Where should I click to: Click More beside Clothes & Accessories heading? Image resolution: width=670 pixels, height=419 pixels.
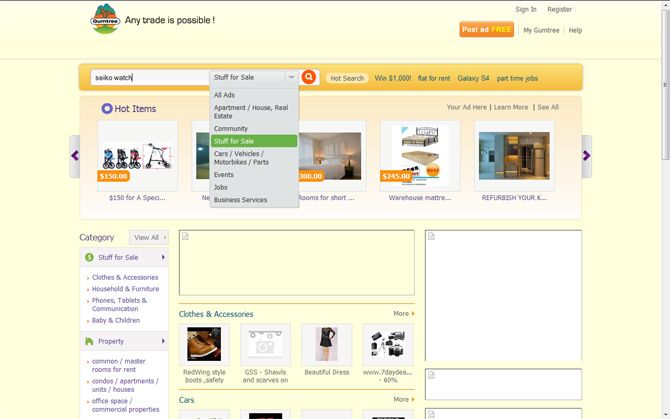pyautogui.click(x=404, y=314)
